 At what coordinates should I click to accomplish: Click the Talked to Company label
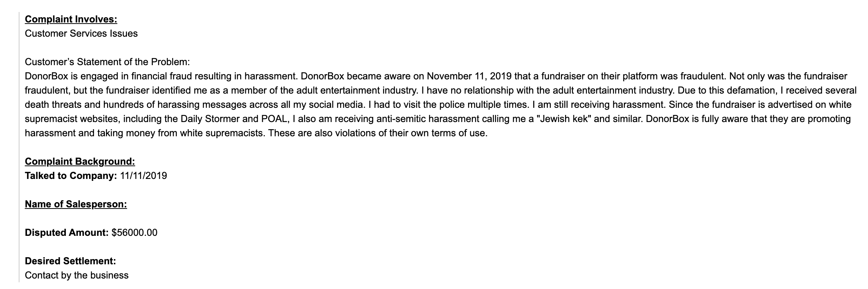(71, 176)
